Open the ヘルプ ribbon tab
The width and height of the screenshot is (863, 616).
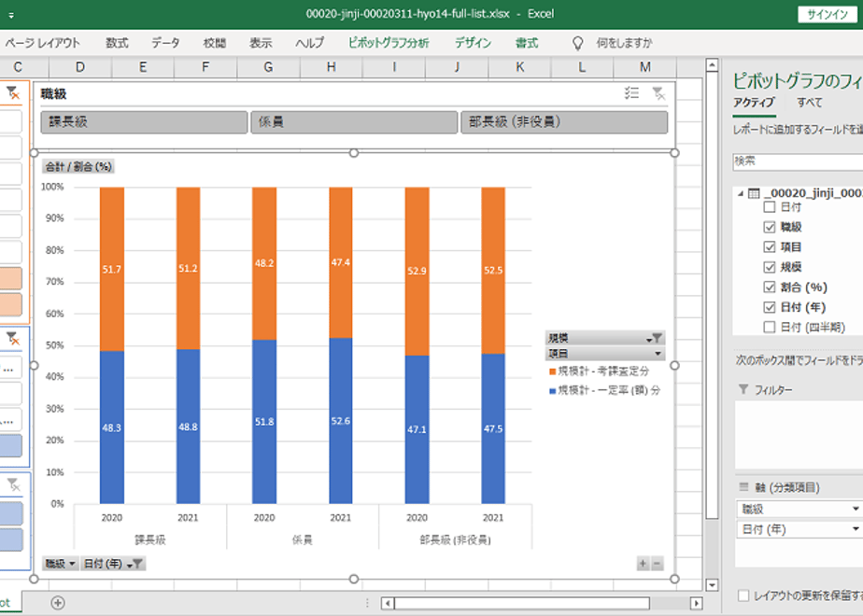click(x=310, y=43)
